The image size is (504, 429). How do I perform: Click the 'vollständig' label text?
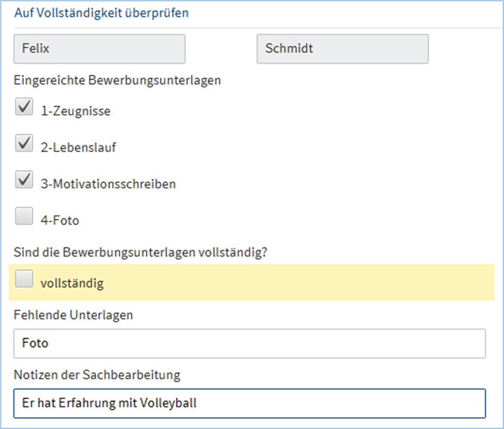[72, 284]
